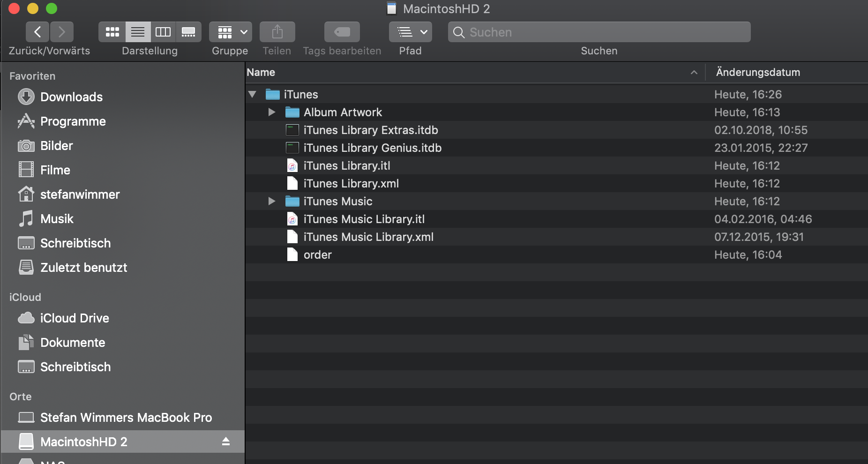Switch to list view

tap(138, 32)
